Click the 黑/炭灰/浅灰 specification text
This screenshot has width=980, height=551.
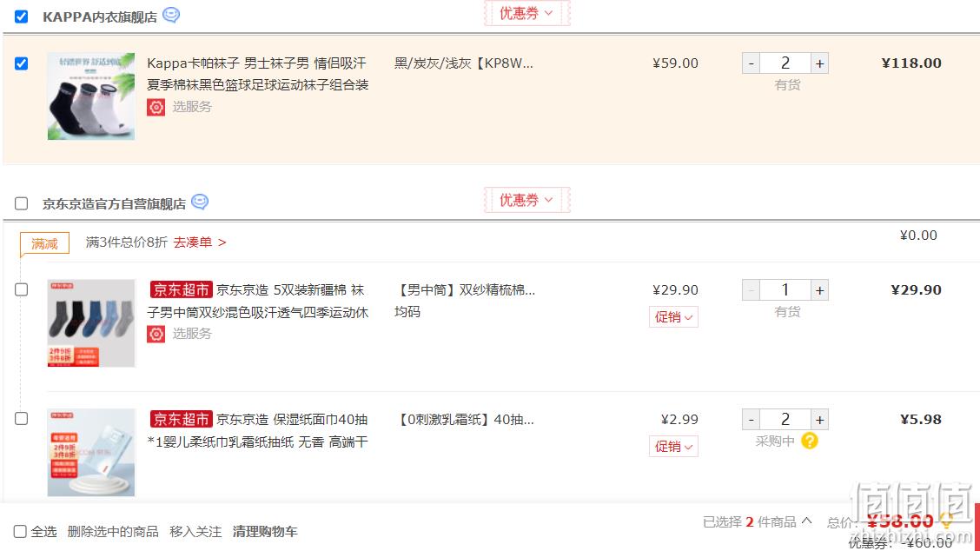(464, 63)
